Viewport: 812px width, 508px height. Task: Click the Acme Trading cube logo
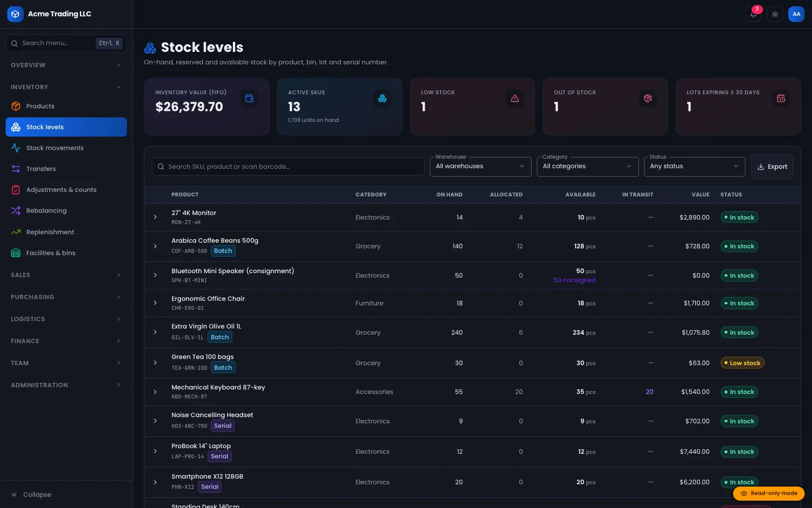pyautogui.click(x=15, y=14)
